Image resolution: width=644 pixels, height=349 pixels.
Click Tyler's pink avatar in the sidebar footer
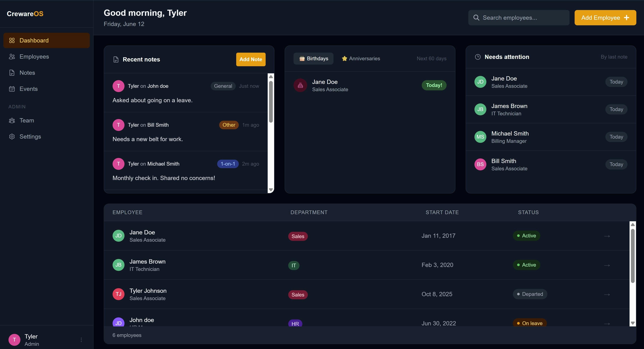14,340
